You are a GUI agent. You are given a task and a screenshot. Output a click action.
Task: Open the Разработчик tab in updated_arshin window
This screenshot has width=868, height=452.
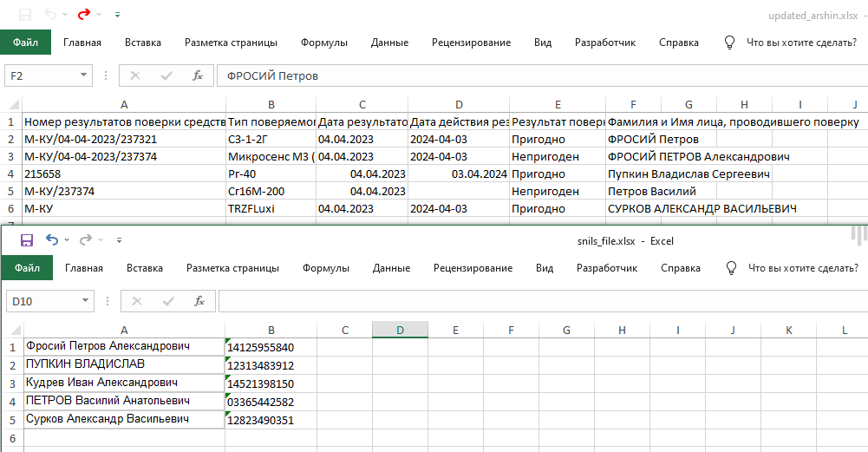pos(605,43)
